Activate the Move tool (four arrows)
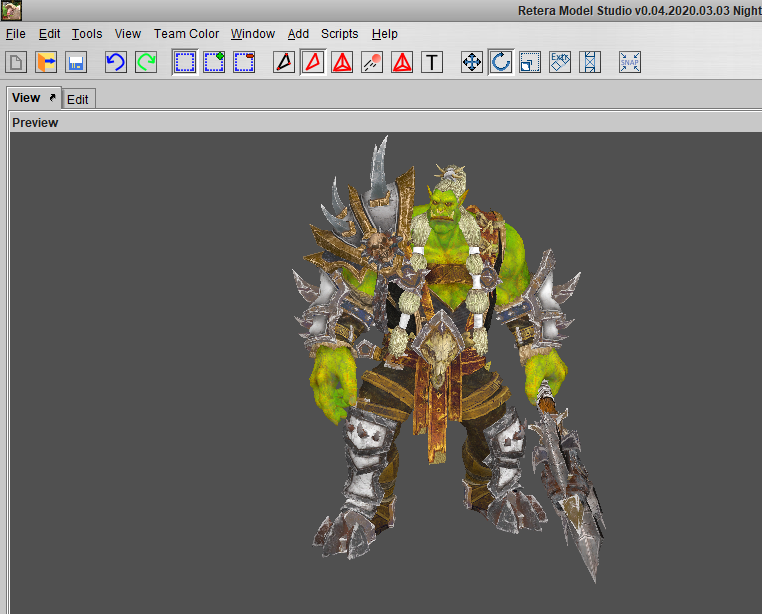Screen dimensions: 762x614 pos(472,62)
